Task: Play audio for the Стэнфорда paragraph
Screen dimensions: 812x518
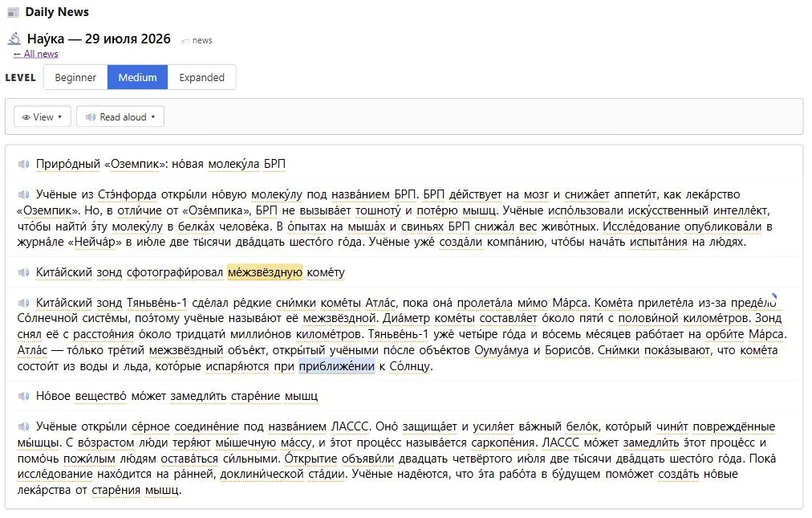Action: pos(24,195)
